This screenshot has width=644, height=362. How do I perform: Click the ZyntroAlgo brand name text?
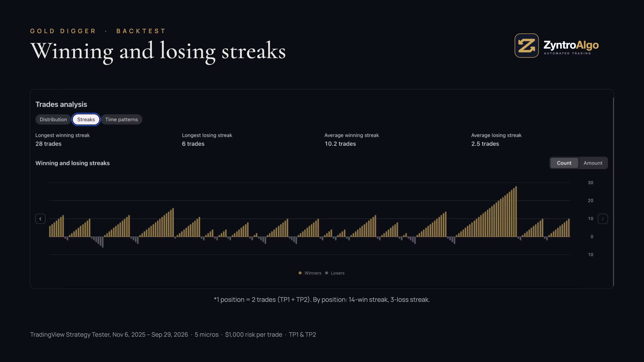(571, 45)
